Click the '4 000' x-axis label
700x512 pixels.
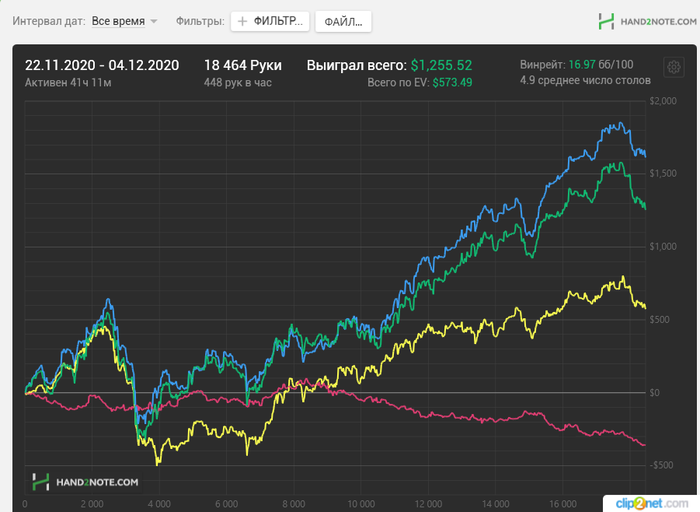159,504
